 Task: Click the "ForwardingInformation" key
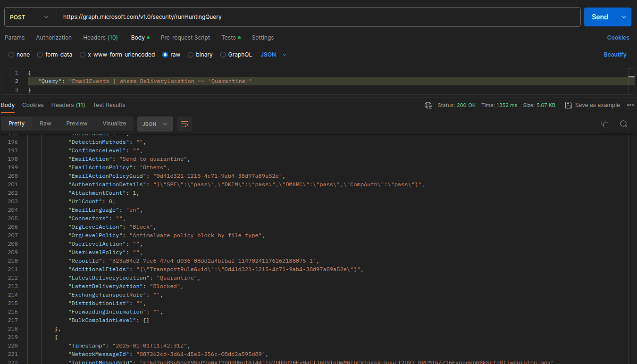click(107, 312)
